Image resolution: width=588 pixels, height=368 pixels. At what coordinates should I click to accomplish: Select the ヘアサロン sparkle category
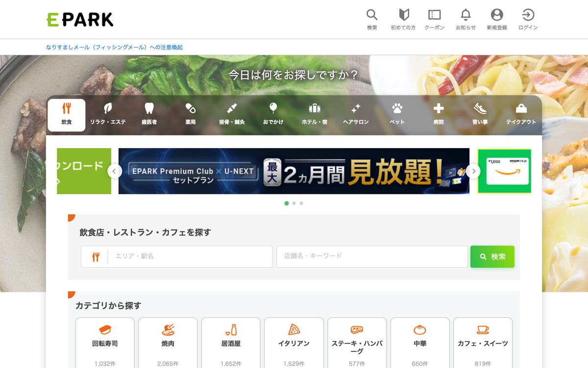356,115
